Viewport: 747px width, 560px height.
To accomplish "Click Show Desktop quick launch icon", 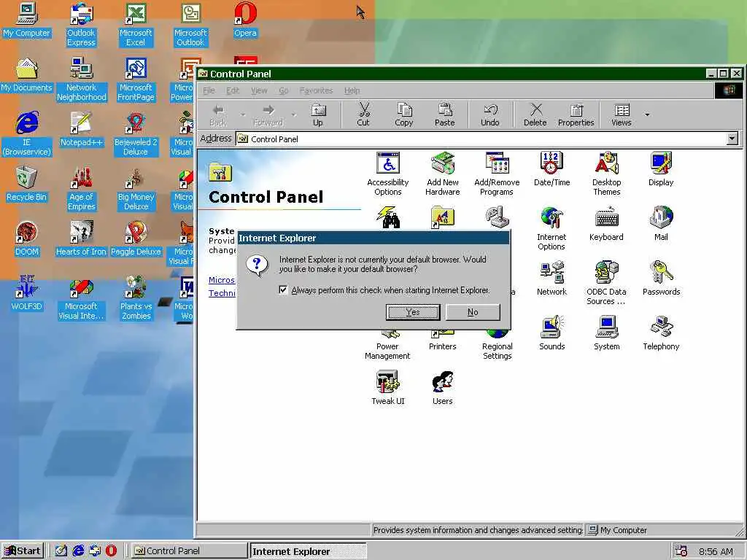I will [x=61, y=551].
